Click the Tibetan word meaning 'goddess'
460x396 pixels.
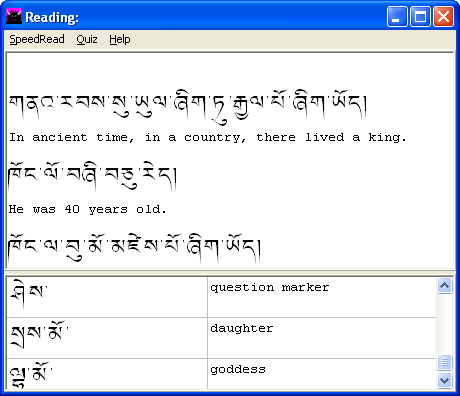[31, 374]
